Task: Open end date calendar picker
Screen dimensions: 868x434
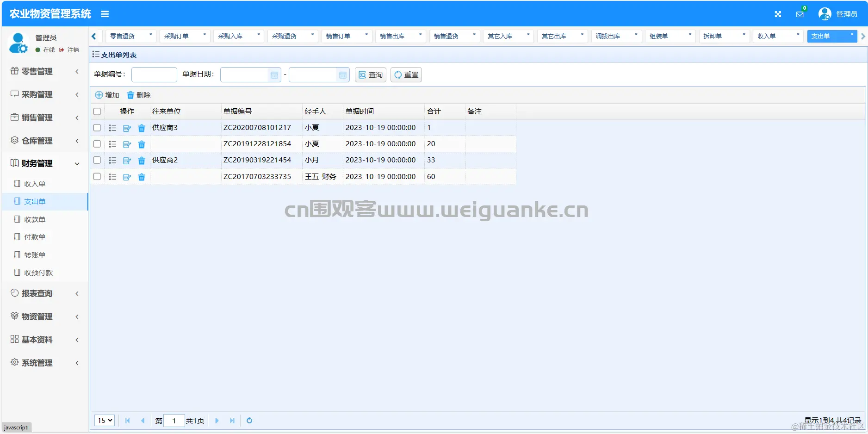Action: tap(343, 75)
